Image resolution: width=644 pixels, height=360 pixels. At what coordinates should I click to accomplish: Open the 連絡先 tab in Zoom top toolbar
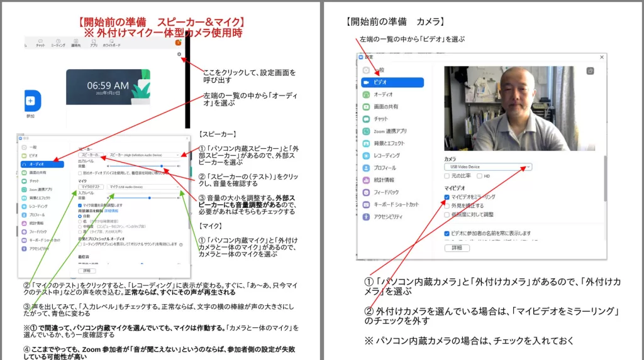[76, 43]
